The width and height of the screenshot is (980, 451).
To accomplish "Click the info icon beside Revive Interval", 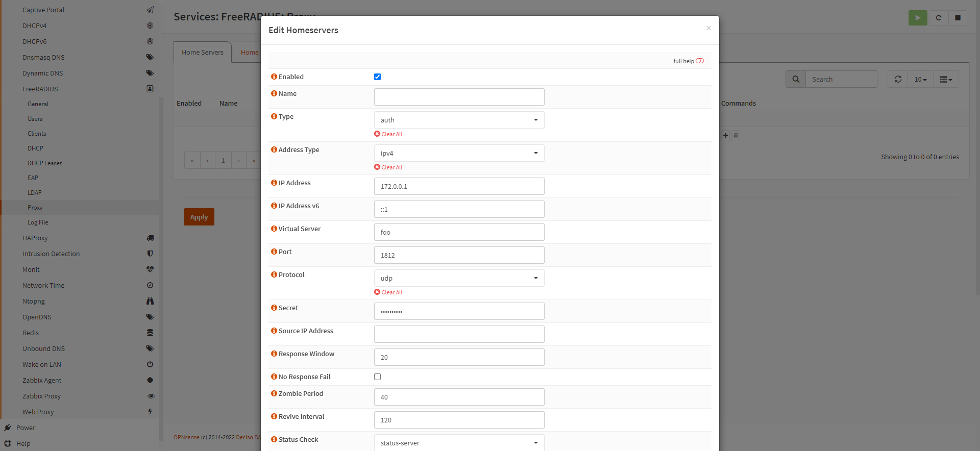I will pos(274,416).
